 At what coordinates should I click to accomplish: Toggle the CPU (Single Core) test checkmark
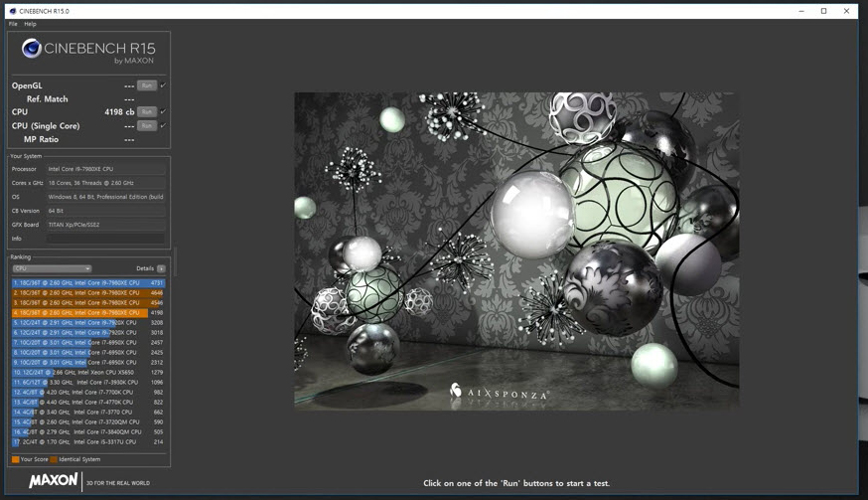pyautogui.click(x=163, y=126)
